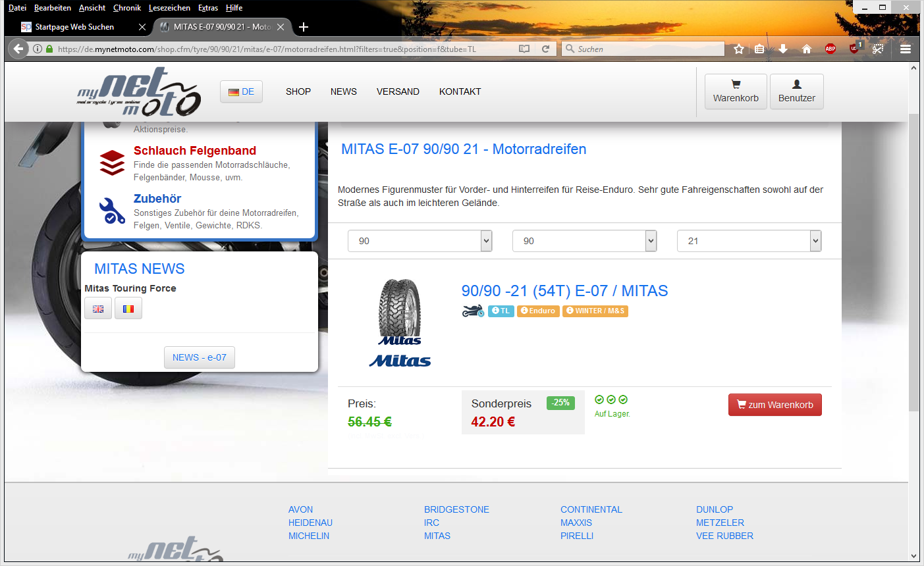
Task: Select the UK flag news button
Action: click(98, 309)
